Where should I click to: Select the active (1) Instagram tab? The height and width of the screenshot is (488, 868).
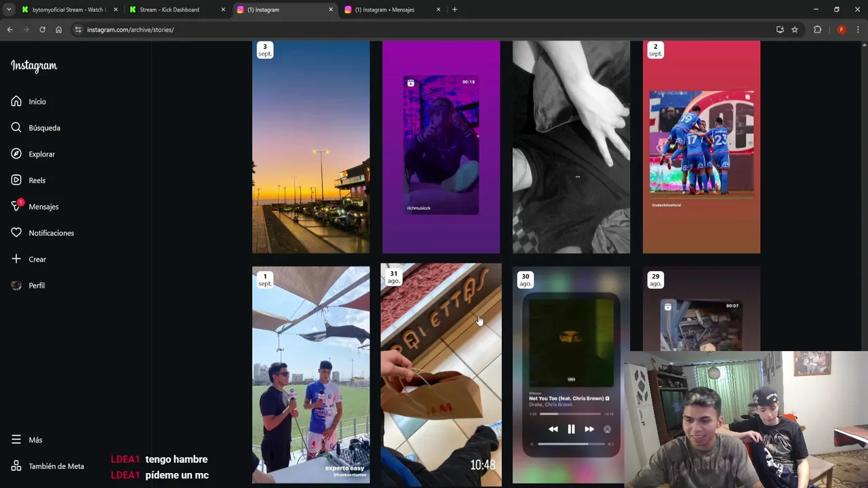pos(285,9)
